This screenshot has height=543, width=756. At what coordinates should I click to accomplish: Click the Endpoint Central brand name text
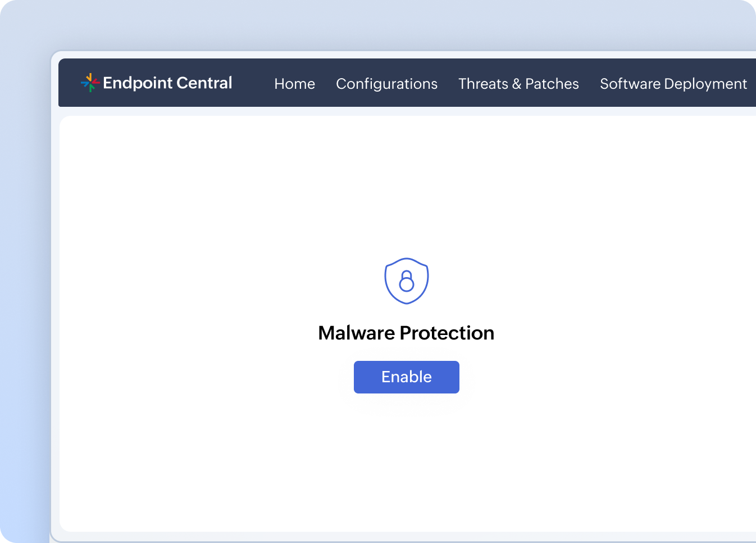click(167, 83)
